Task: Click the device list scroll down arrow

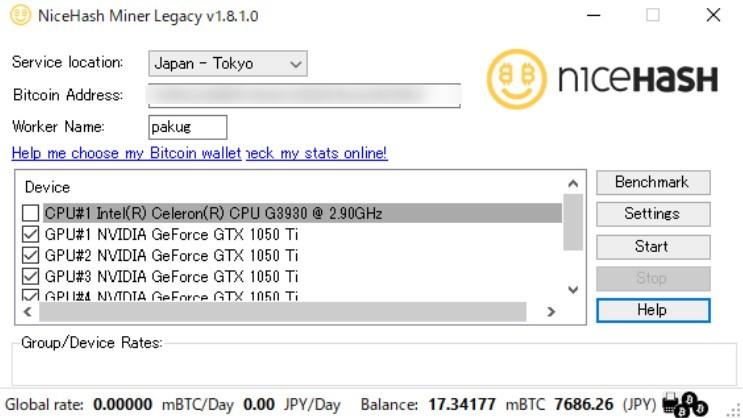Action: 573,290
